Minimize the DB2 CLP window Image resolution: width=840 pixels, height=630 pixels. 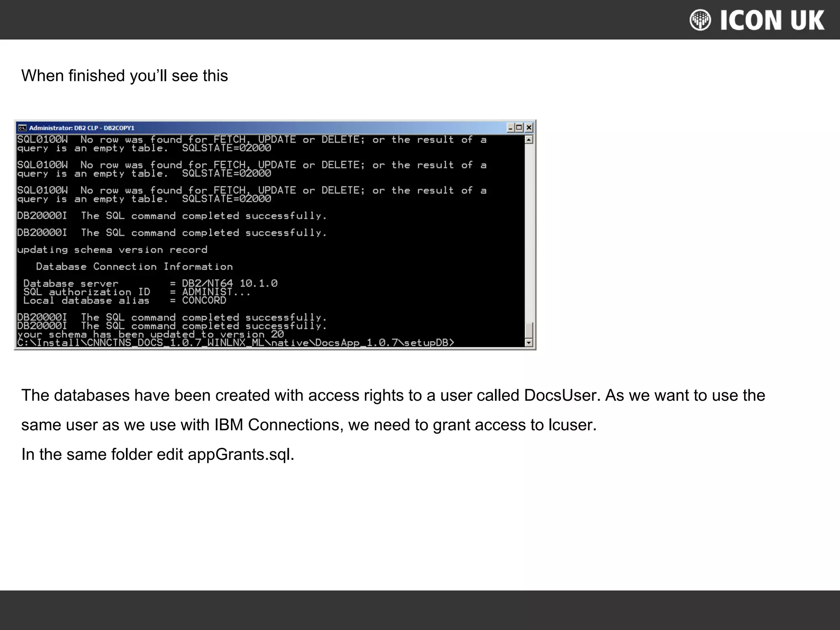510,128
